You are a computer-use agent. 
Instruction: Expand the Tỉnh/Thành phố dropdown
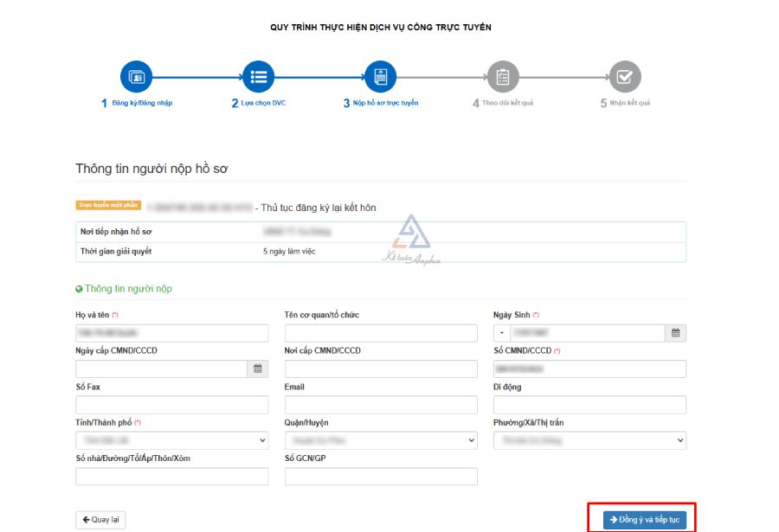pos(171,441)
